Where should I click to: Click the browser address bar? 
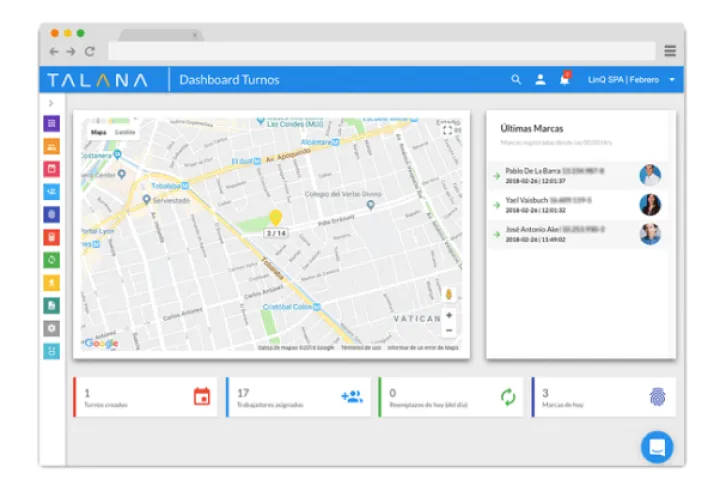pyautogui.click(x=380, y=51)
